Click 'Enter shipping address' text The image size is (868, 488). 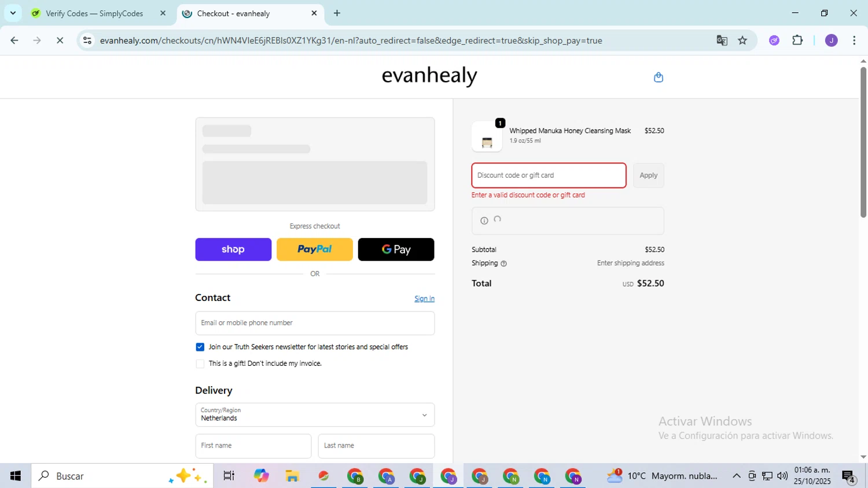(x=631, y=263)
